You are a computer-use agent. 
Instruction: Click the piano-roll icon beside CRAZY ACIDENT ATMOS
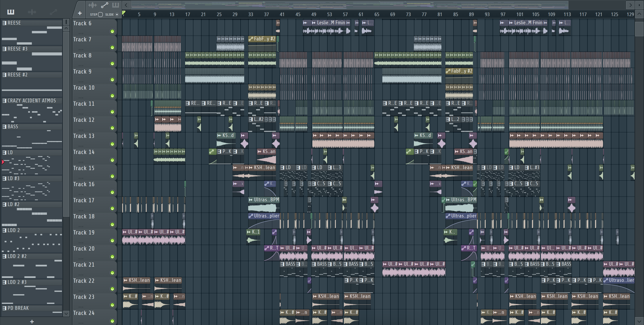pyautogui.click(x=4, y=101)
